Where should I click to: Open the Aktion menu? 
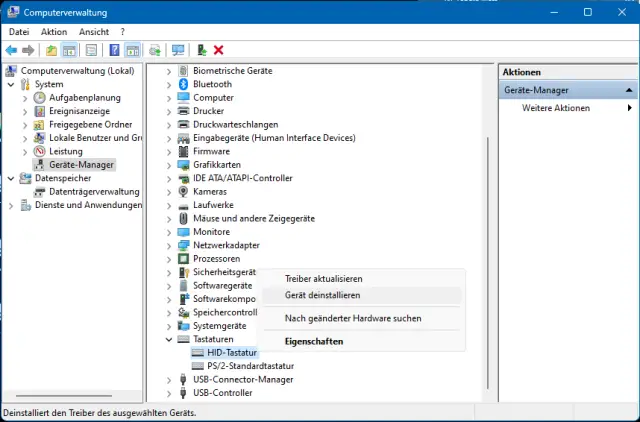(54, 32)
